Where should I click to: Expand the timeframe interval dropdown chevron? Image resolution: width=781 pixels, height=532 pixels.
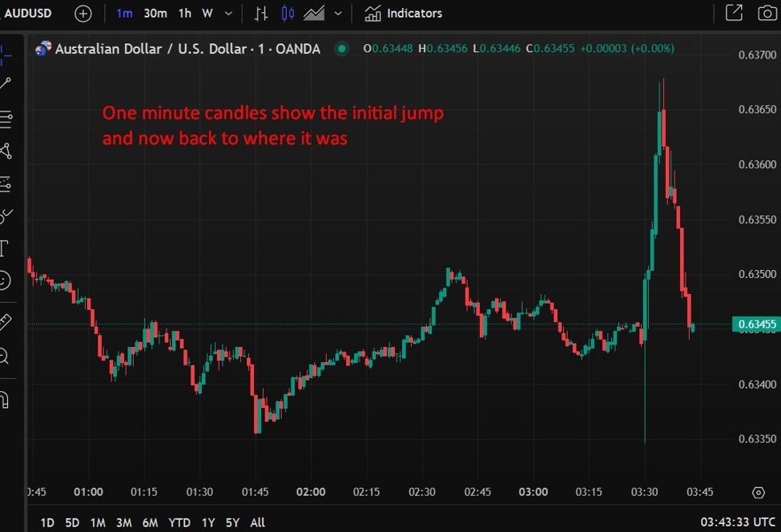pos(228,13)
